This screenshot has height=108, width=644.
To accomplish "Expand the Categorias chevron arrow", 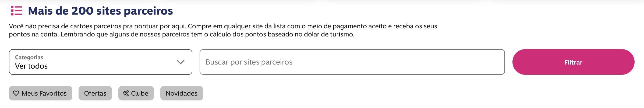I will [181, 62].
